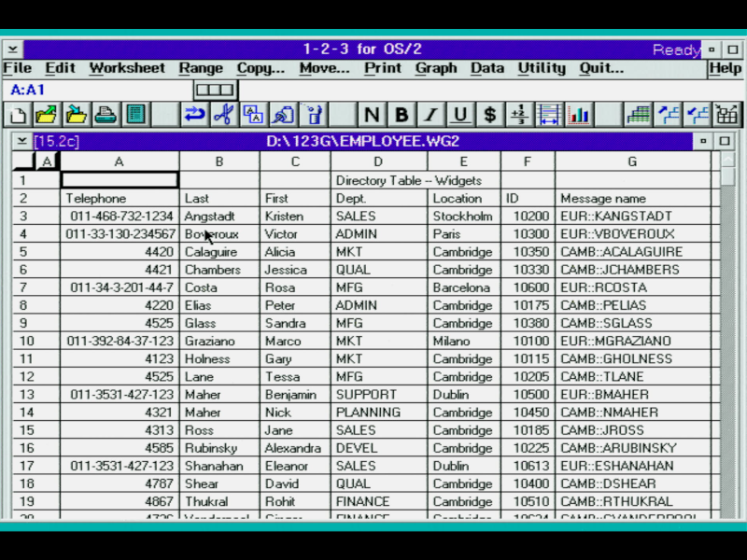Click the scissors Cut icon
Viewport: 747px width, 560px height.
point(224,115)
